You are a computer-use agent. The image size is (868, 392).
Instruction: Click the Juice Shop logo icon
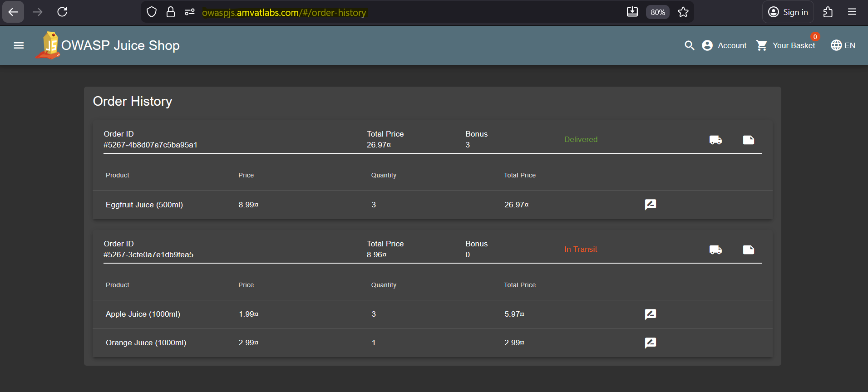pos(49,45)
